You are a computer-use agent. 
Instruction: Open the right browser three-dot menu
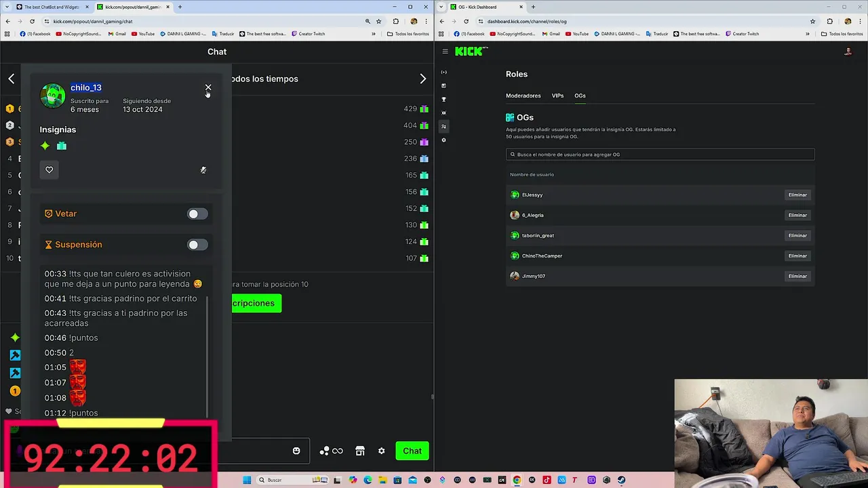(860, 21)
